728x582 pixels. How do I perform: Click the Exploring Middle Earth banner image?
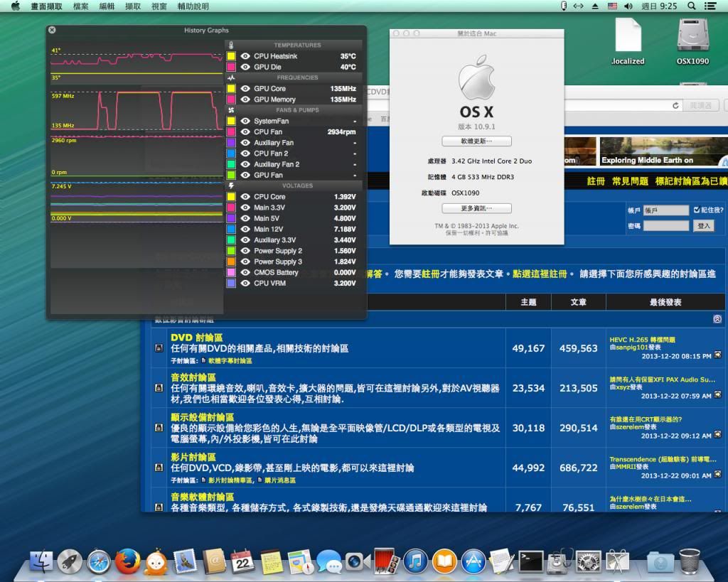pyautogui.click(x=664, y=151)
